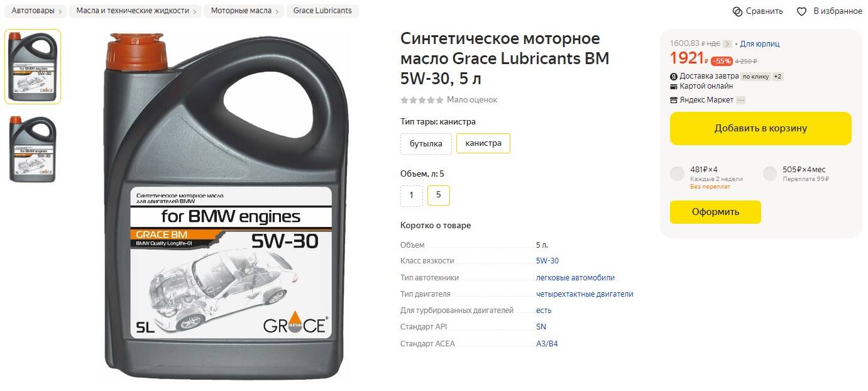Viewport: 868px width, 391px height.
Task: Select the second product thumbnail image
Action: pyautogui.click(x=33, y=150)
